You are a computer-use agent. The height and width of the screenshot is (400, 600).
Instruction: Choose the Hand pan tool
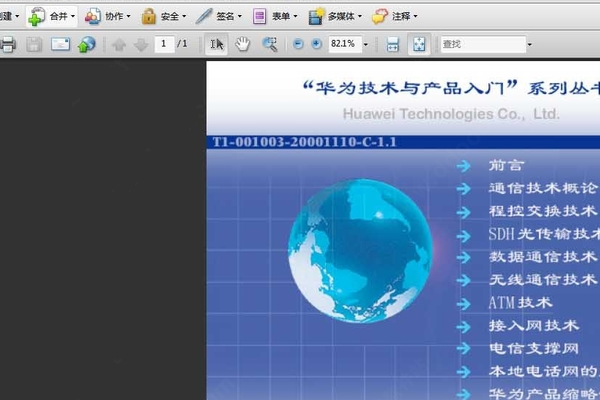tap(243, 44)
